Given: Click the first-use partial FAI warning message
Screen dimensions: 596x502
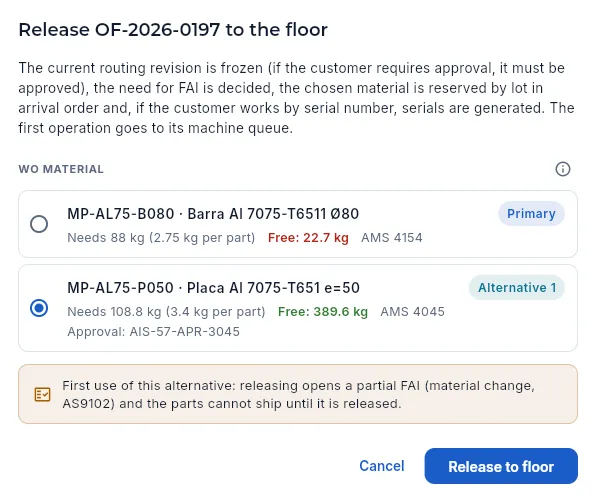Looking at the screenshot, I should coord(298,394).
